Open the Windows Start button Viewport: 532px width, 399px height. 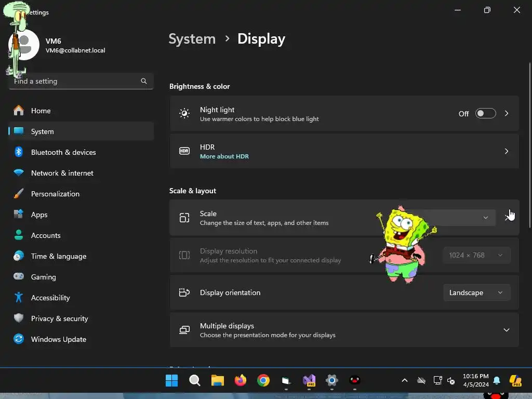(171, 380)
